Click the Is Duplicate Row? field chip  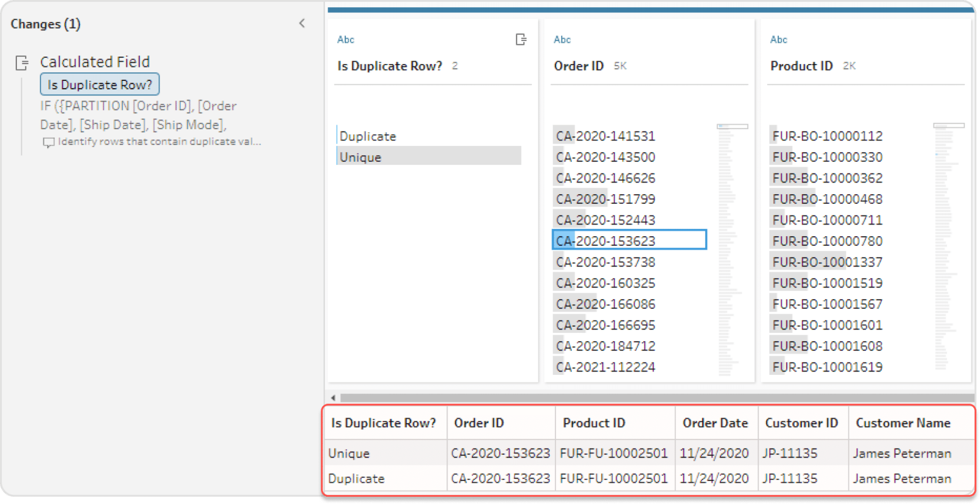pos(100,84)
